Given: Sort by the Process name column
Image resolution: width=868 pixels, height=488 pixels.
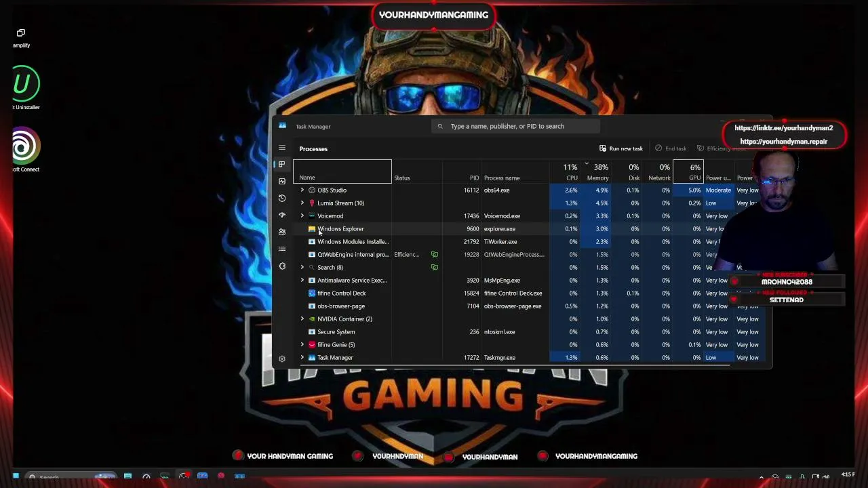Looking at the screenshot, I should pyautogui.click(x=515, y=172).
